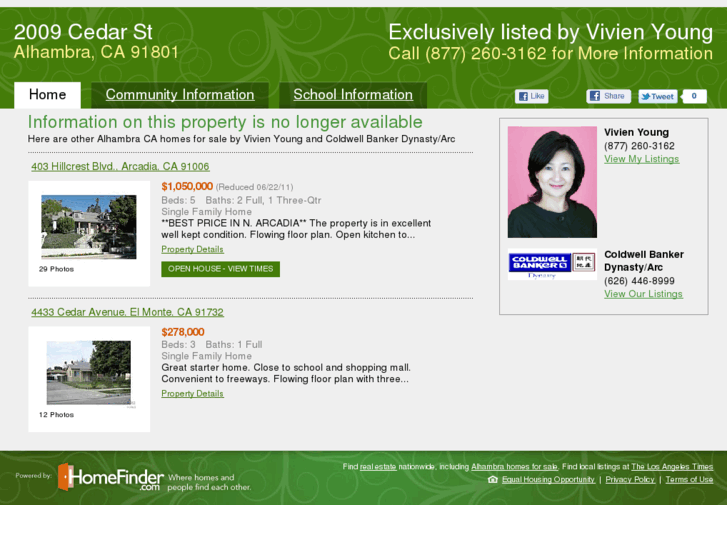Screen dimensions: 727x545
Task: Click the (626) 446-8999 office phone number
Action: 639,281
